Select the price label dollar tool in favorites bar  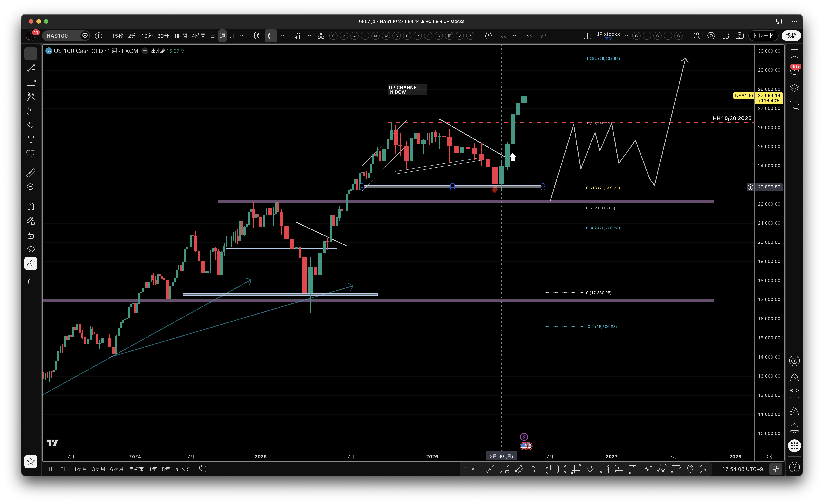pyautogui.click(x=547, y=469)
